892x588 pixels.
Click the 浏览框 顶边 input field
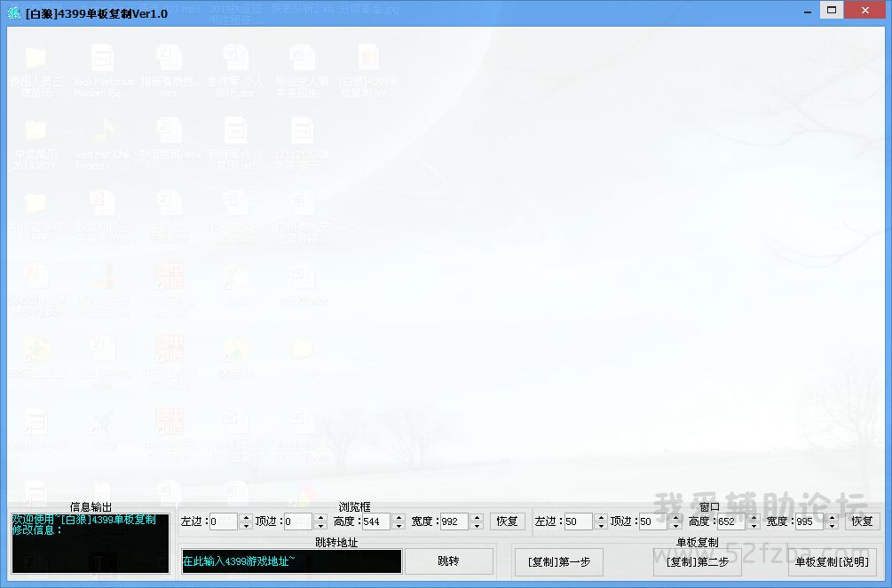click(298, 521)
